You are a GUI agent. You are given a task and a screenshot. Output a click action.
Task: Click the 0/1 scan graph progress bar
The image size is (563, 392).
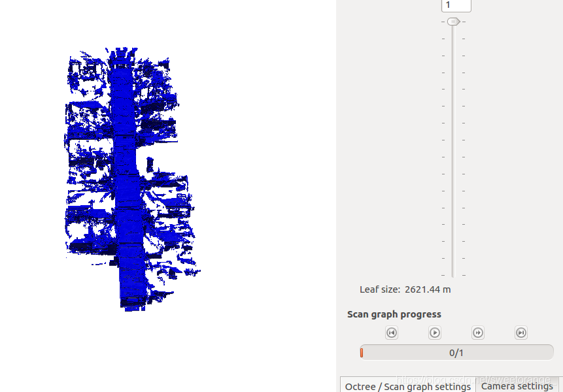[x=456, y=353]
